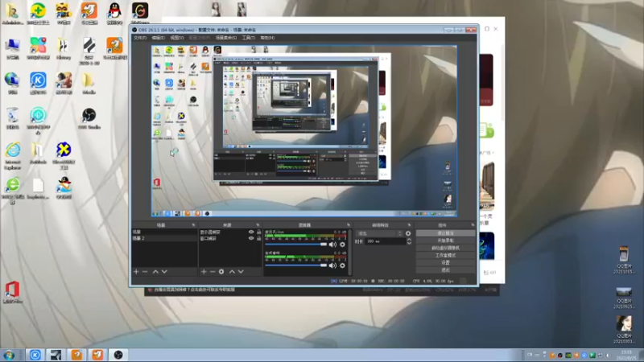644x362 pixels.
Task: Toggle visibility eye for 窗口捕获 source
Action: click(251, 238)
